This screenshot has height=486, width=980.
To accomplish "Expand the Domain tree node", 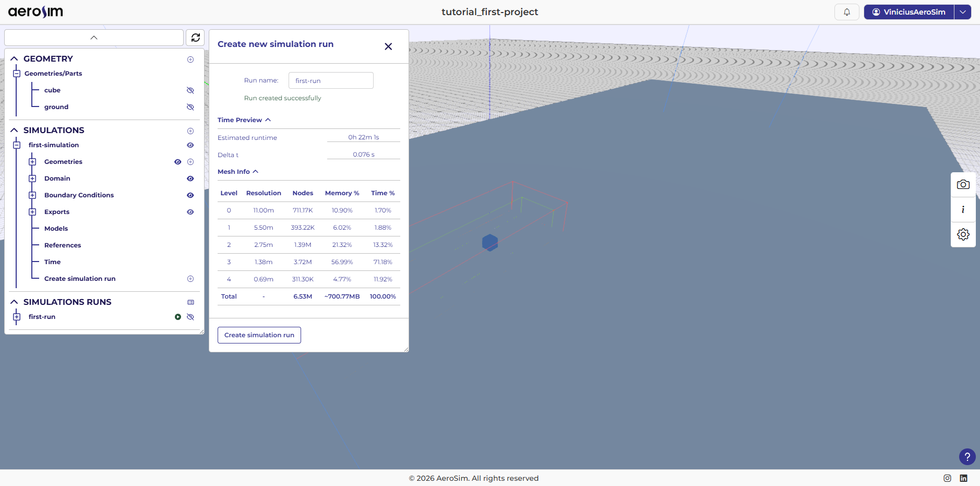I will (32, 179).
